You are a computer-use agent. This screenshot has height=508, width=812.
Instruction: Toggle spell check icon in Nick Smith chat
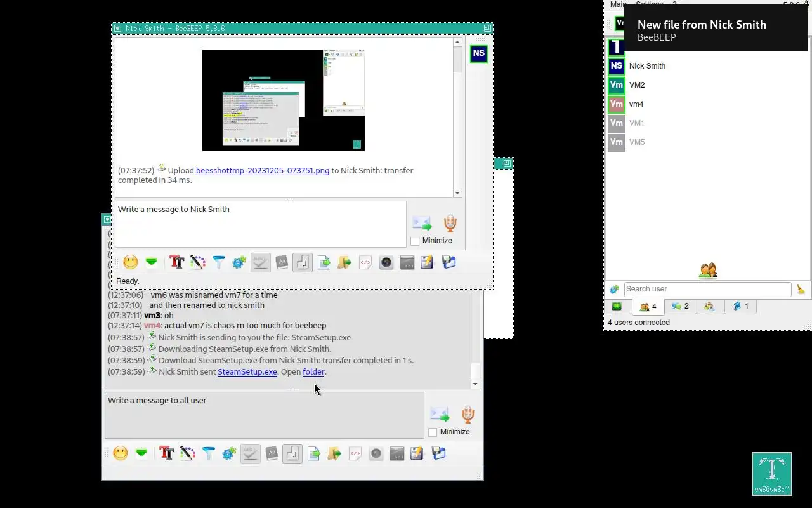260,262
